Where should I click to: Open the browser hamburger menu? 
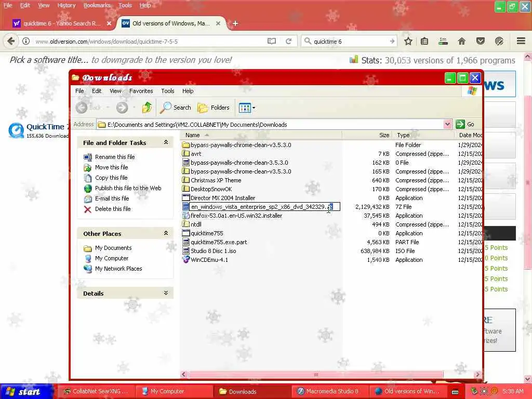(521, 41)
